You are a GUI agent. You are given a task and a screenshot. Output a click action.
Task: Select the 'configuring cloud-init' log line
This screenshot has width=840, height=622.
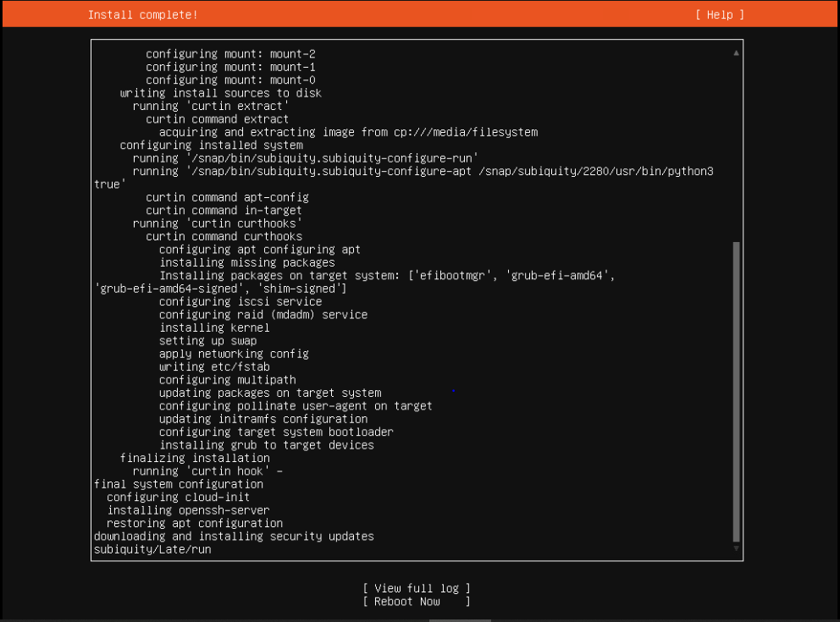coord(179,498)
